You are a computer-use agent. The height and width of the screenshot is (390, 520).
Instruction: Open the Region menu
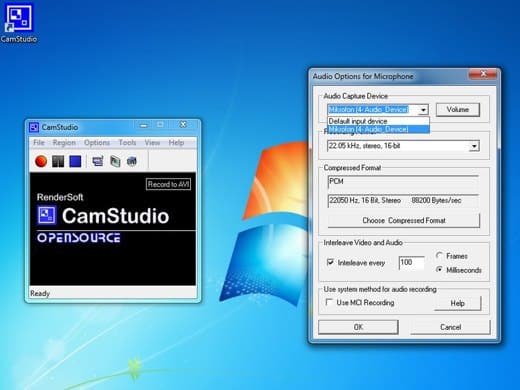click(64, 143)
